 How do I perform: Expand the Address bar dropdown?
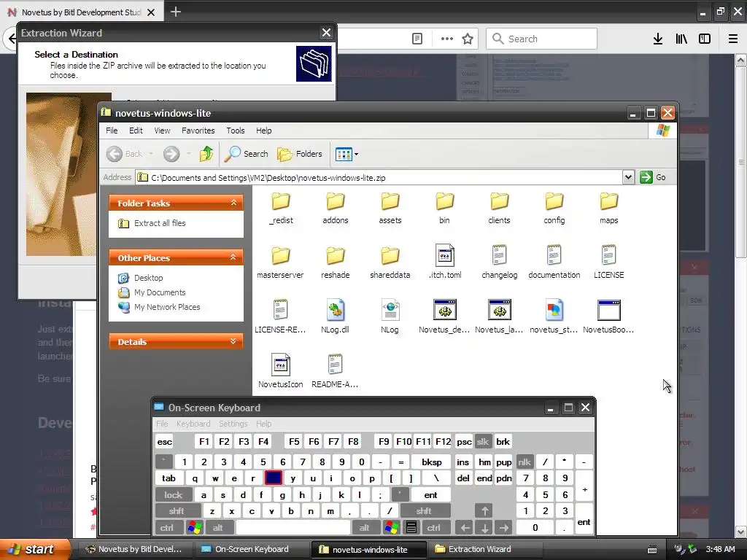tap(628, 178)
